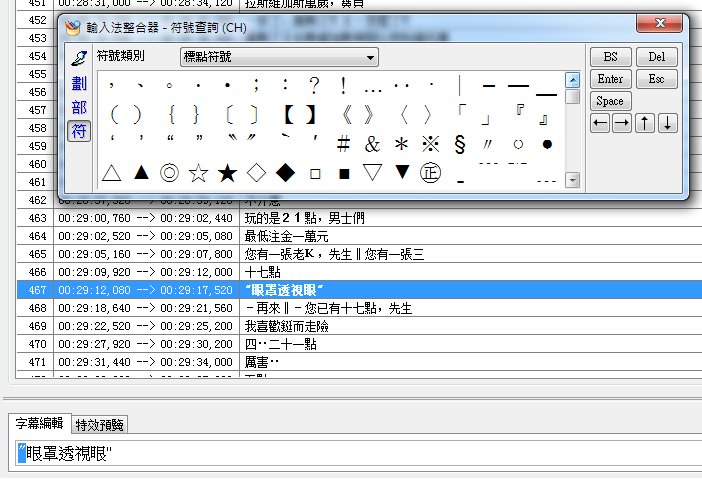Insert the question mark symbol
The image size is (702, 479).
tap(314, 85)
